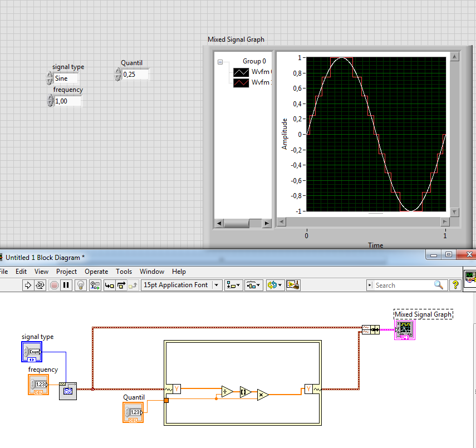Click the red Wvfm 1 plot swatch
Screen dimensions: 476x448
click(241, 83)
